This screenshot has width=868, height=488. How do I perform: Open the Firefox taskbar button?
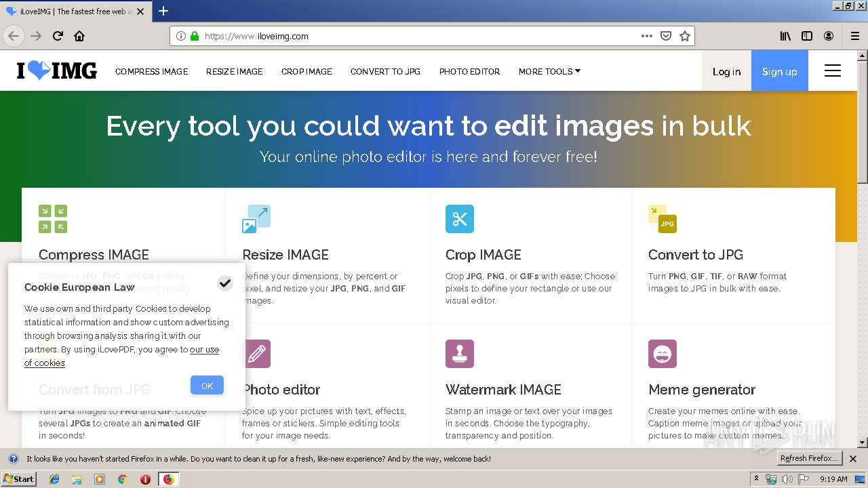(168, 479)
